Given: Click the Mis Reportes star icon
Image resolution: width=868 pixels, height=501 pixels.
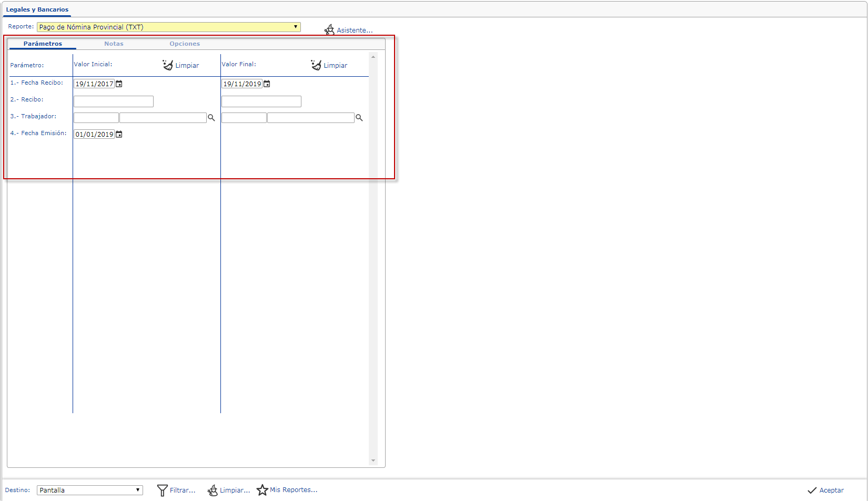Looking at the screenshot, I should coord(263,490).
